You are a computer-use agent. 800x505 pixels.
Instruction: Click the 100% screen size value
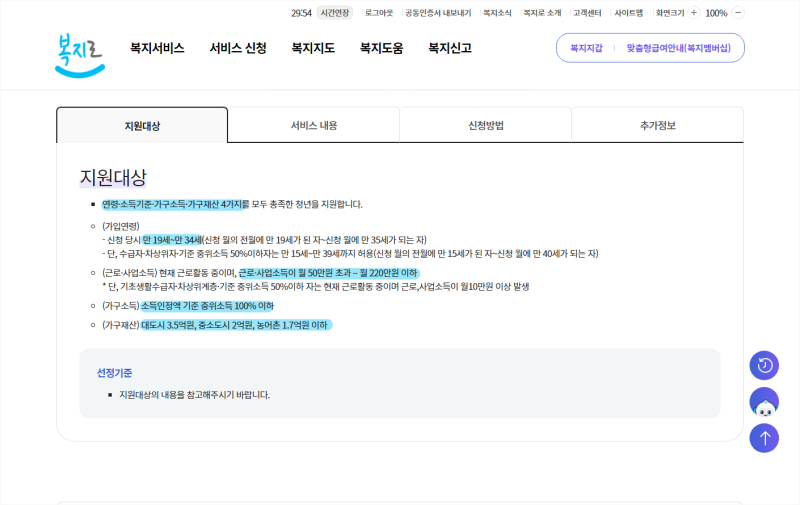(x=716, y=13)
